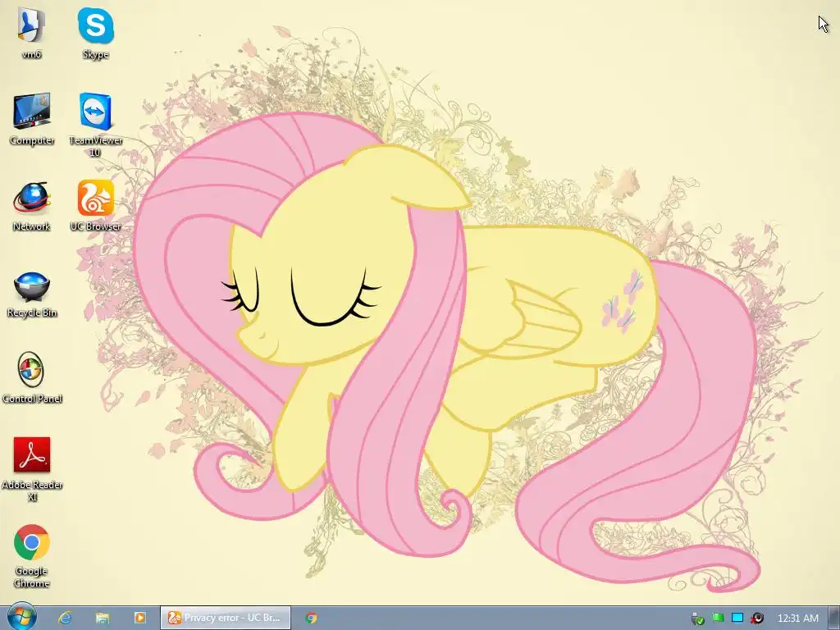Open Windows Explorer from the taskbar
Screen dimensions: 840x630
point(103,618)
